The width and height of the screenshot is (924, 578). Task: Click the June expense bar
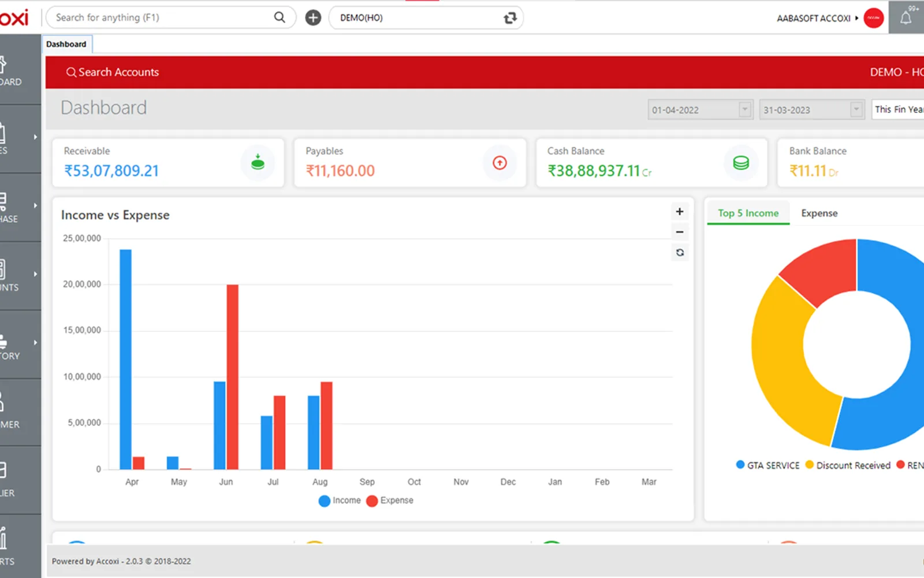pos(232,377)
